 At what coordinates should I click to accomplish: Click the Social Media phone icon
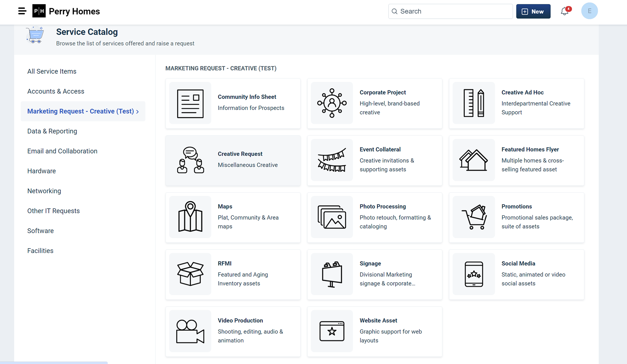(x=474, y=274)
